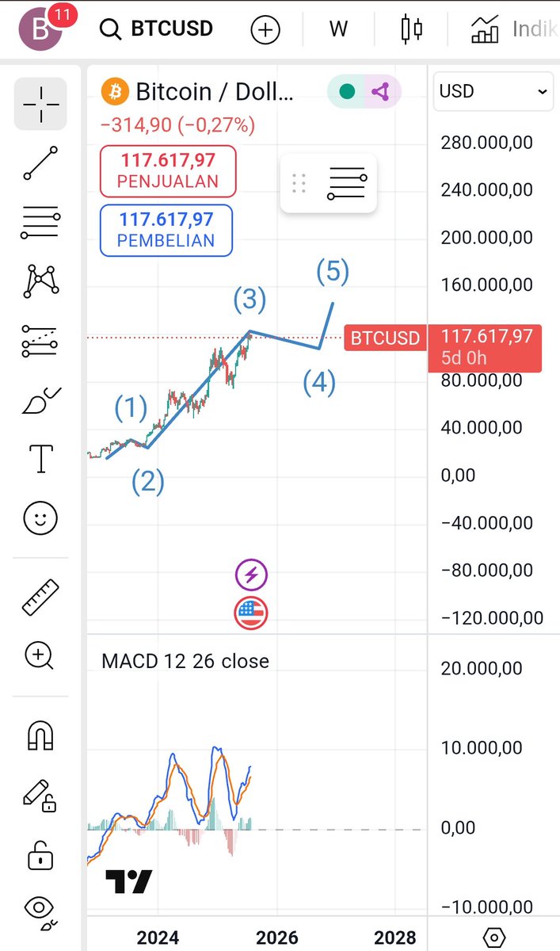The image size is (560, 951).
Task: Click the TradingView logo on chart
Action: click(128, 882)
